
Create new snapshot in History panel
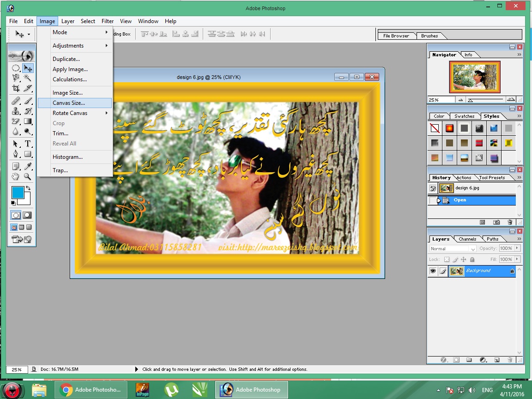[x=496, y=222]
